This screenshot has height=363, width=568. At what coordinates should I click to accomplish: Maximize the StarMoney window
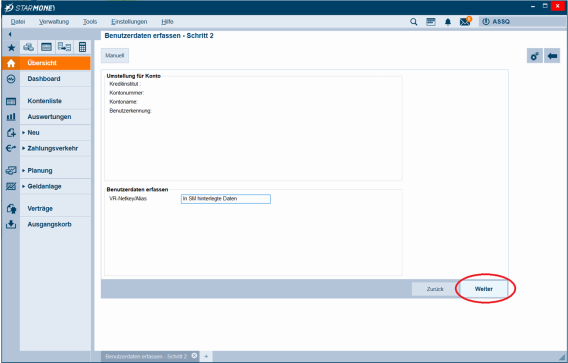click(545, 6)
